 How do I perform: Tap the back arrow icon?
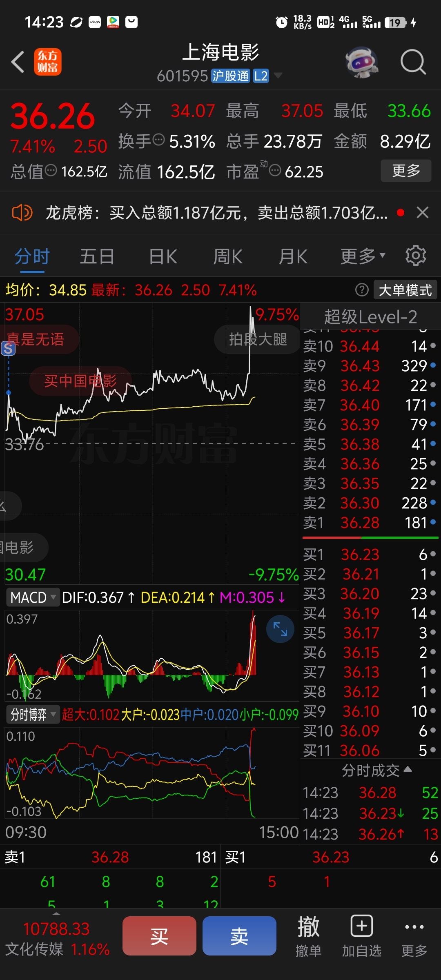[18, 62]
